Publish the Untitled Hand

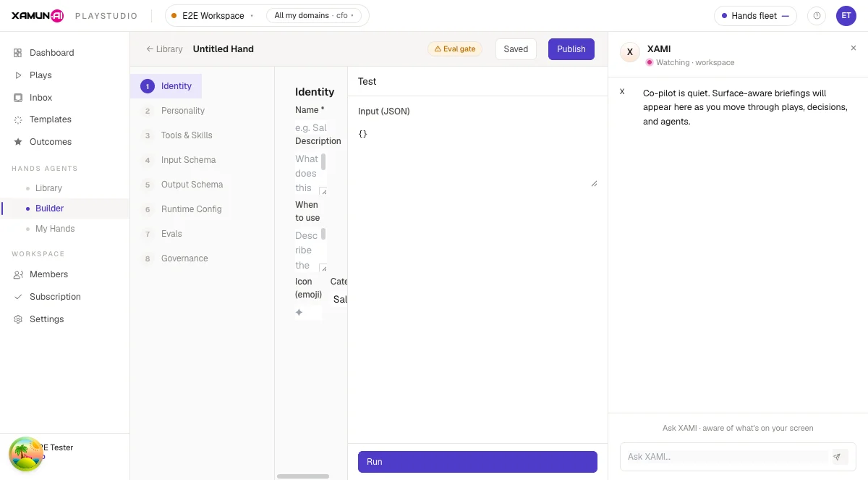click(x=571, y=49)
